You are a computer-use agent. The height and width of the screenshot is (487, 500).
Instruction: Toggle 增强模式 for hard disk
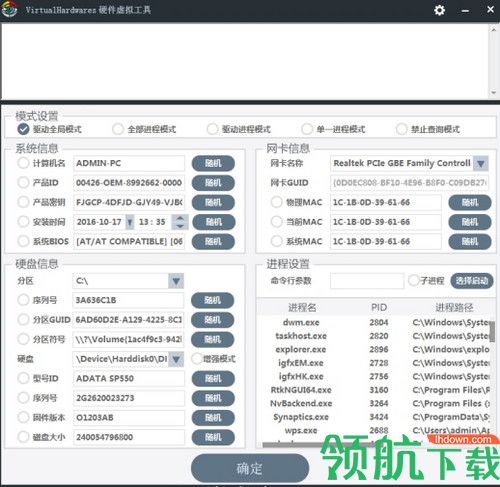(197, 359)
